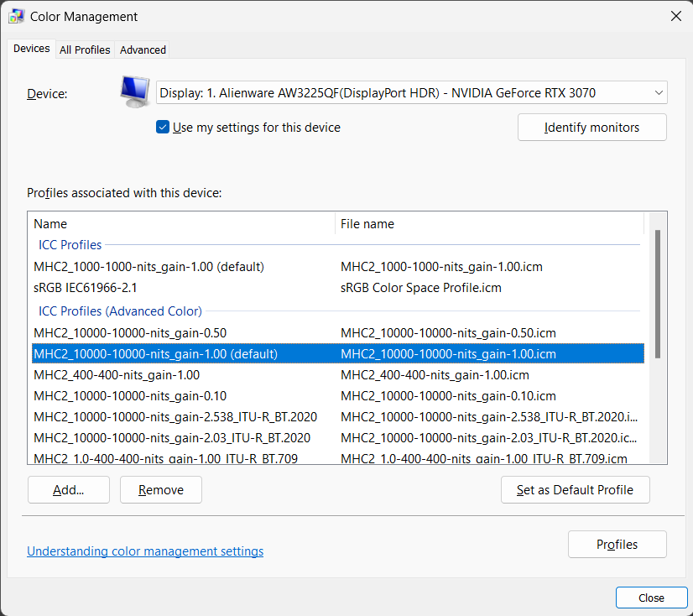The height and width of the screenshot is (616, 693).
Task: Click the Color Management title bar icon
Action: click(x=16, y=16)
